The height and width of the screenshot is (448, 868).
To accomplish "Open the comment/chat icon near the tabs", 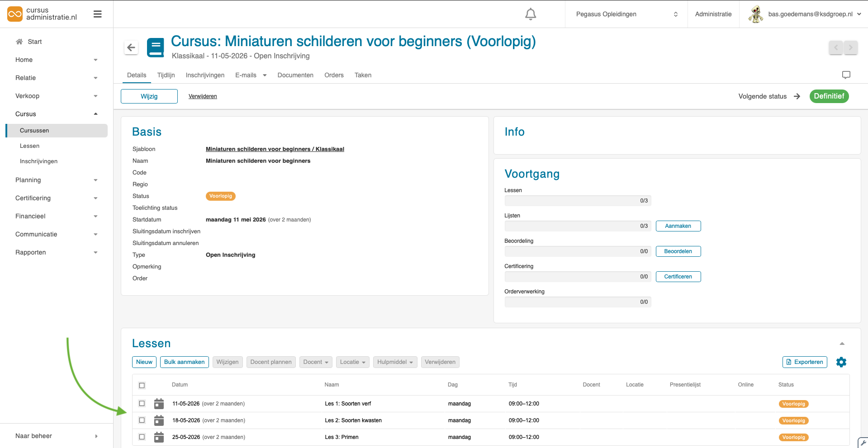I will [846, 75].
